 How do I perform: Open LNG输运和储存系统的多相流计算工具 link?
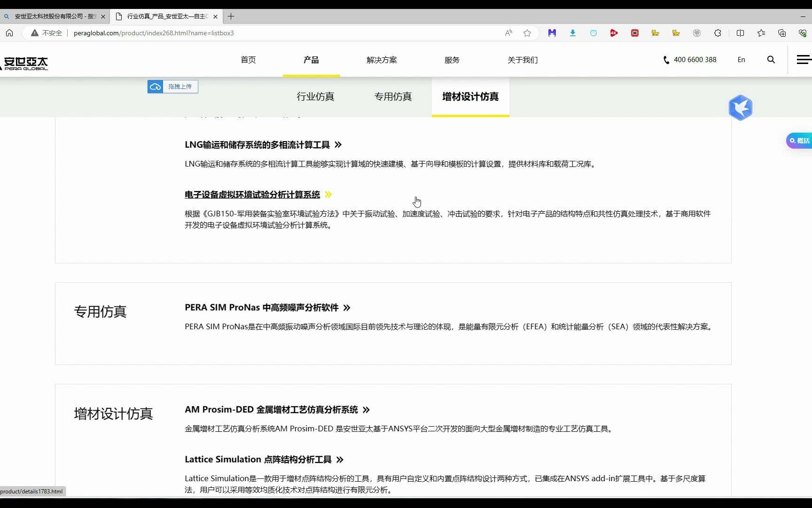tap(257, 145)
